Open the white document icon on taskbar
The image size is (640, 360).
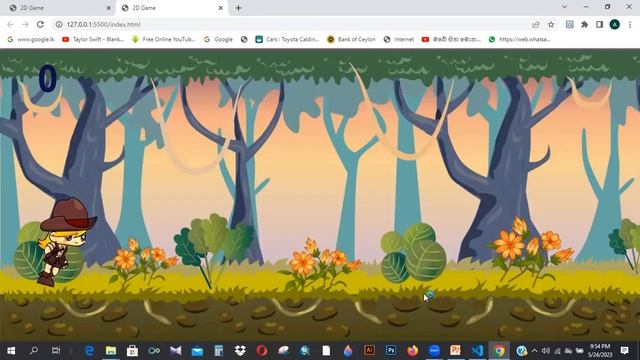pos(326,351)
